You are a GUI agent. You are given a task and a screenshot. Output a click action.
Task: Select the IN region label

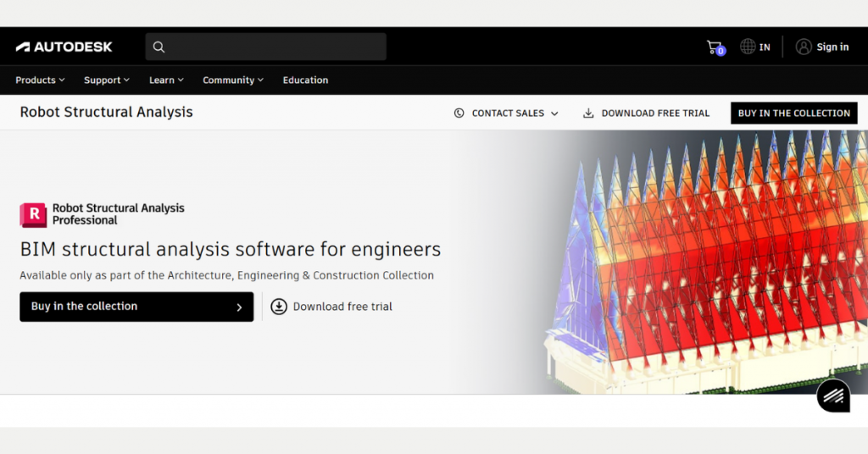point(765,47)
